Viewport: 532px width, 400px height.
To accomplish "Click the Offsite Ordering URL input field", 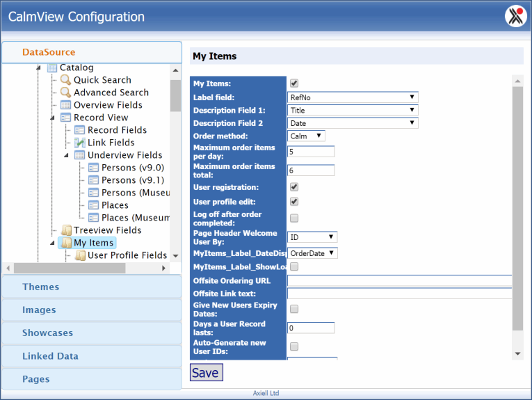I will 399,281.
